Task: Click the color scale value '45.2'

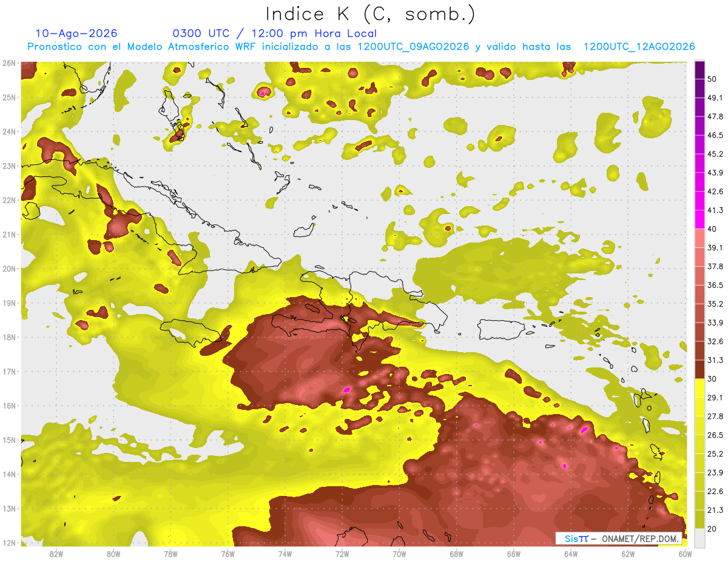Action: [715, 154]
